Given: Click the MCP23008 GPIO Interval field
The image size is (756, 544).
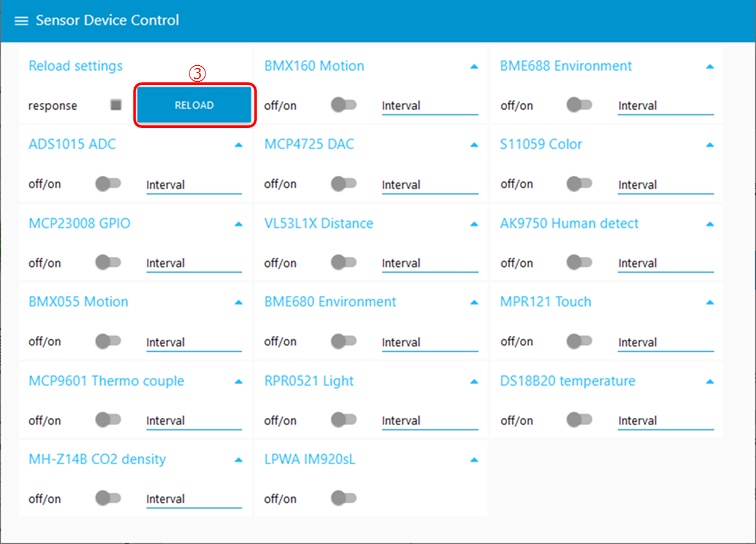Looking at the screenshot, I should point(193,263).
